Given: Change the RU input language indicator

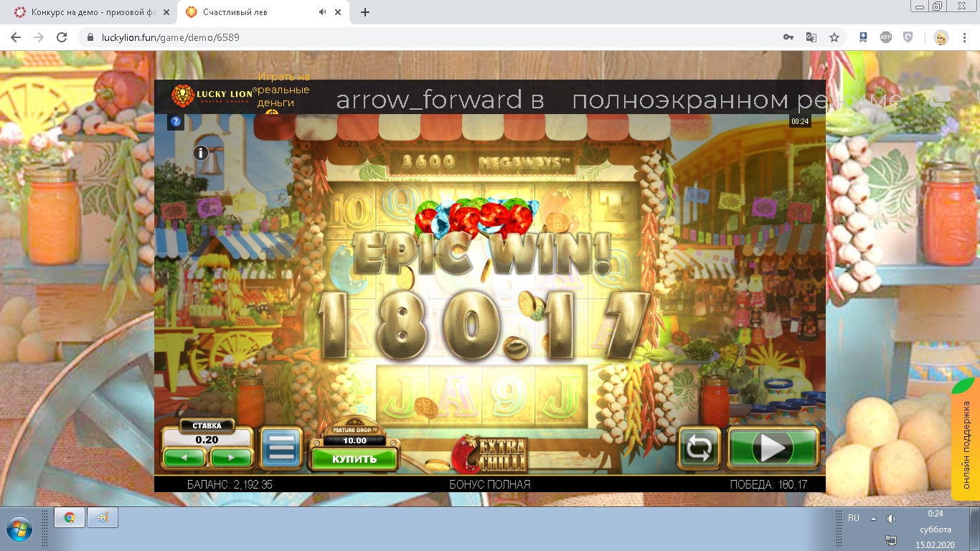Looking at the screenshot, I should pyautogui.click(x=854, y=518).
